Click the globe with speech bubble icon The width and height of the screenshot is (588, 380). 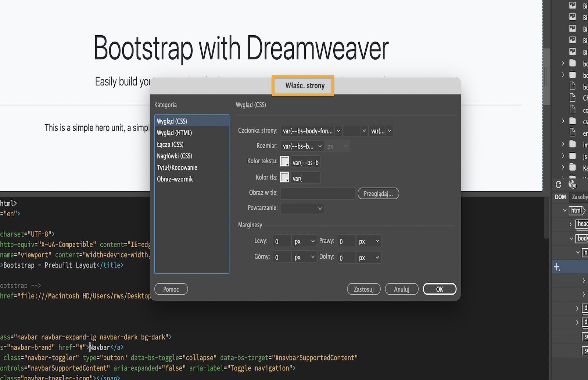pos(572,184)
